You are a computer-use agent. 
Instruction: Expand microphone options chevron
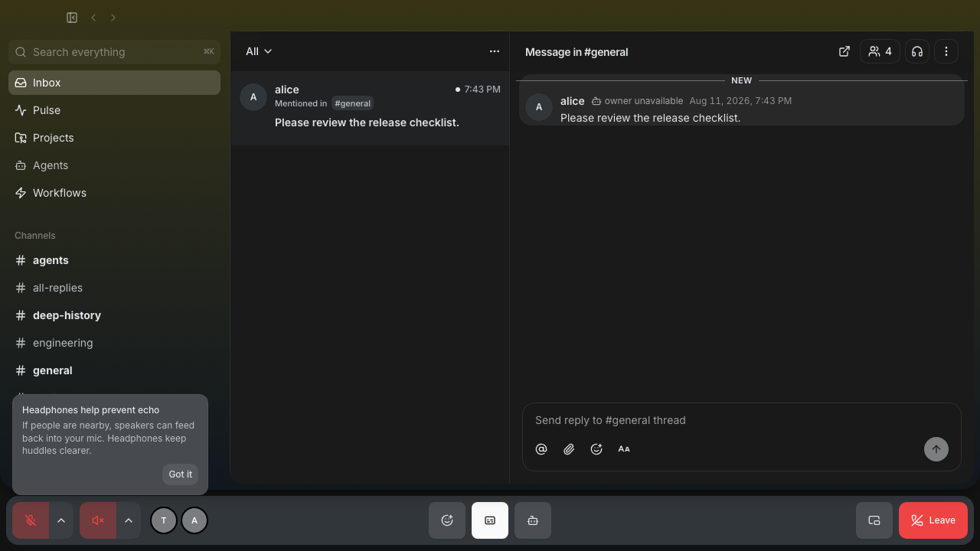61,520
